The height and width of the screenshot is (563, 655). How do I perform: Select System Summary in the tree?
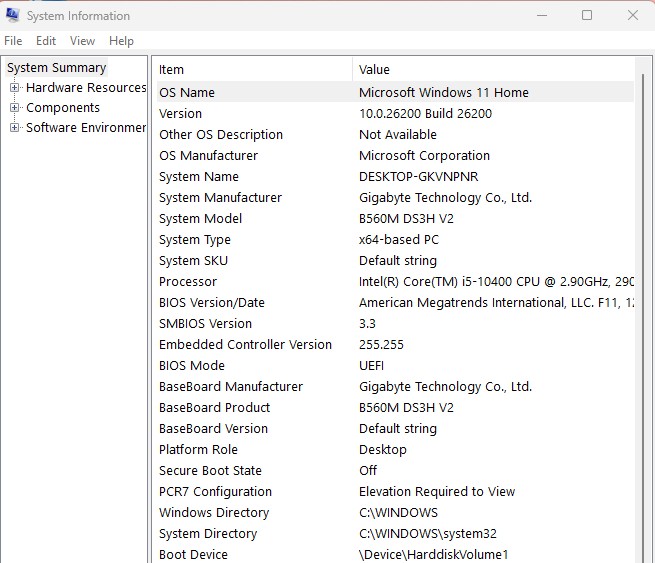[x=56, y=68]
